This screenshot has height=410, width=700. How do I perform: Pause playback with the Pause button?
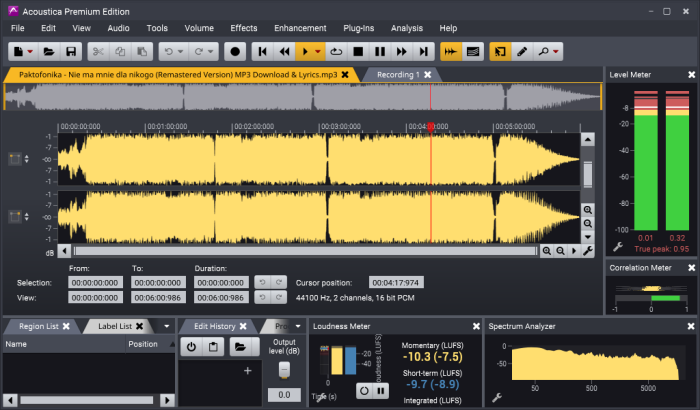pyautogui.click(x=380, y=52)
